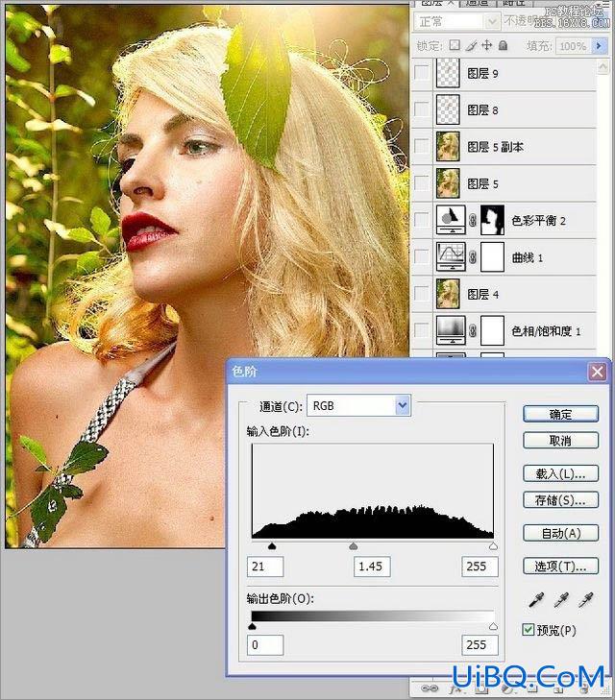Click the mask link icon on 色相/饱和度 1
This screenshot has height=700, width=615.
click(473, 331)
